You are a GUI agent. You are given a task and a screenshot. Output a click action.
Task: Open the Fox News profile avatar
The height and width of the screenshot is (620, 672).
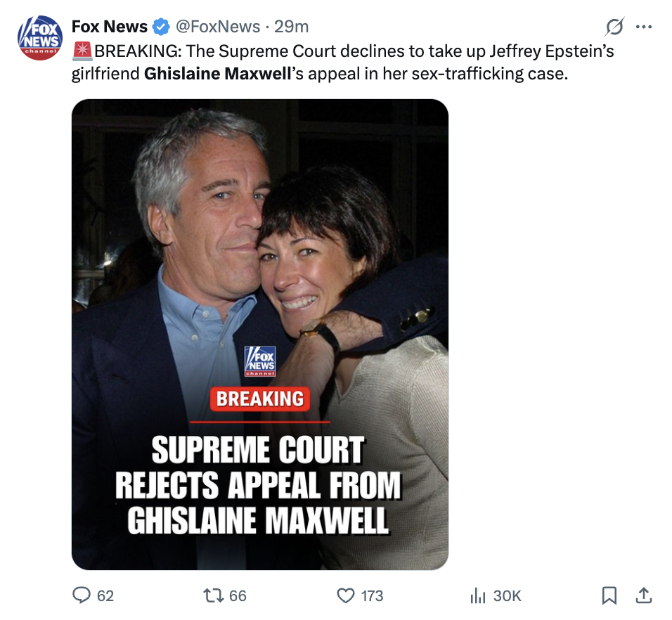click(x=40, y=38)
